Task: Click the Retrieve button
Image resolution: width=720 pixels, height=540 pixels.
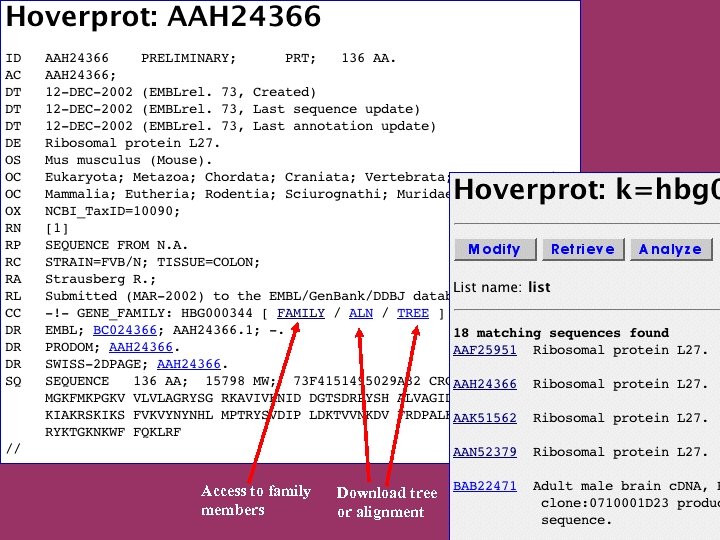Action: 583,249
